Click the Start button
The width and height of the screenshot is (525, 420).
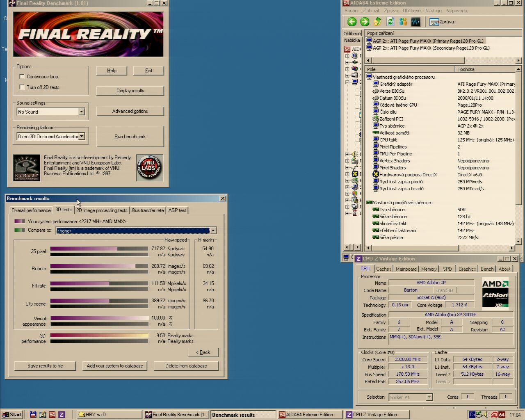12,415
